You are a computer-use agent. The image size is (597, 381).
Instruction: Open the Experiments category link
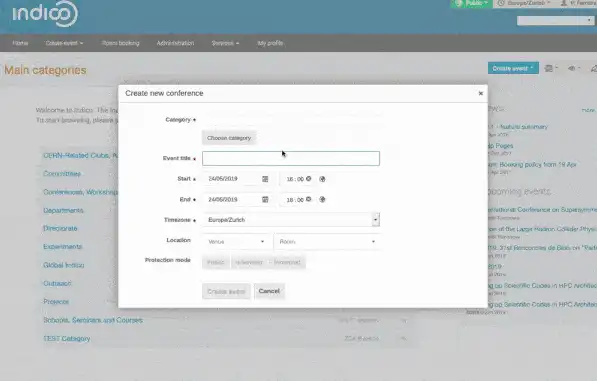(62, 247)
